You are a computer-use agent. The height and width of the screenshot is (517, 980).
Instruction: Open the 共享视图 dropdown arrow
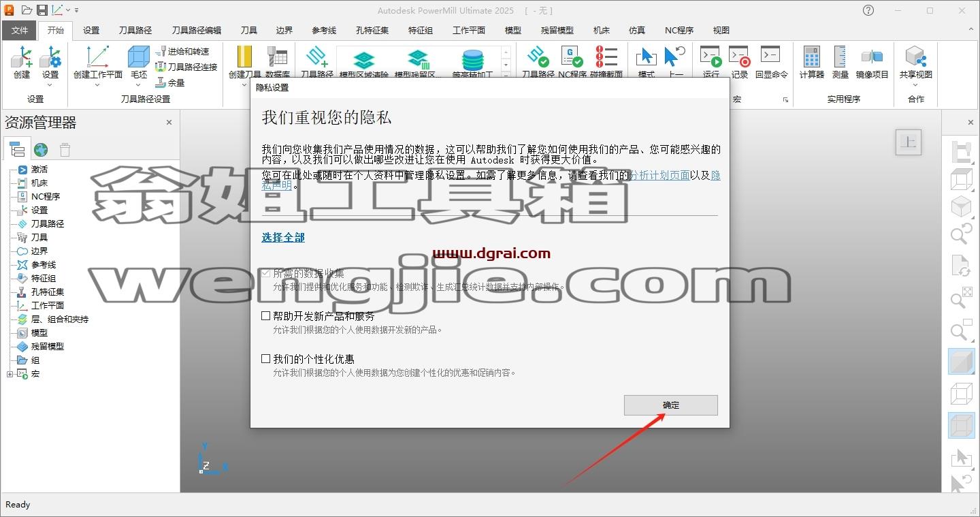point(915,84)
